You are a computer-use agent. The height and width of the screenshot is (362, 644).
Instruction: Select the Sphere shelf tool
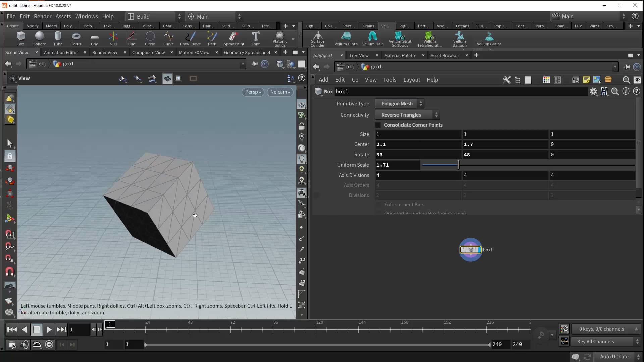click(x=39, y=38)
